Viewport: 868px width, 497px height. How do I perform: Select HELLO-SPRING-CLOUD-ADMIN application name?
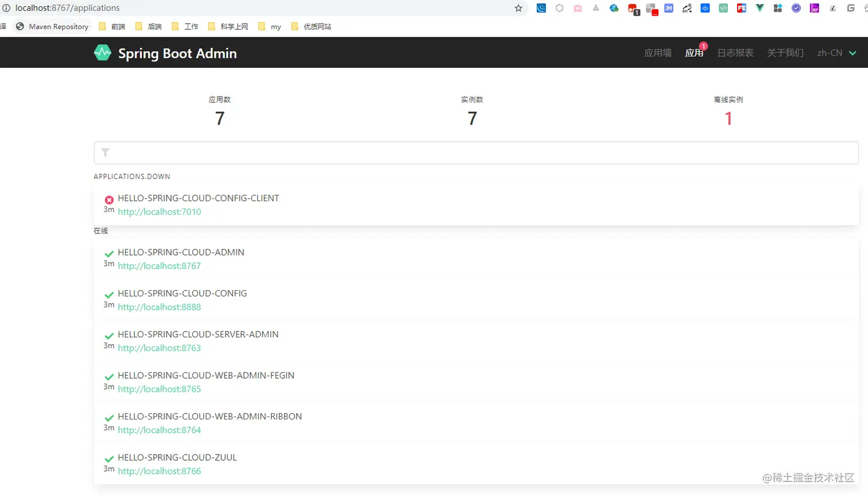(x=181, y=252)
